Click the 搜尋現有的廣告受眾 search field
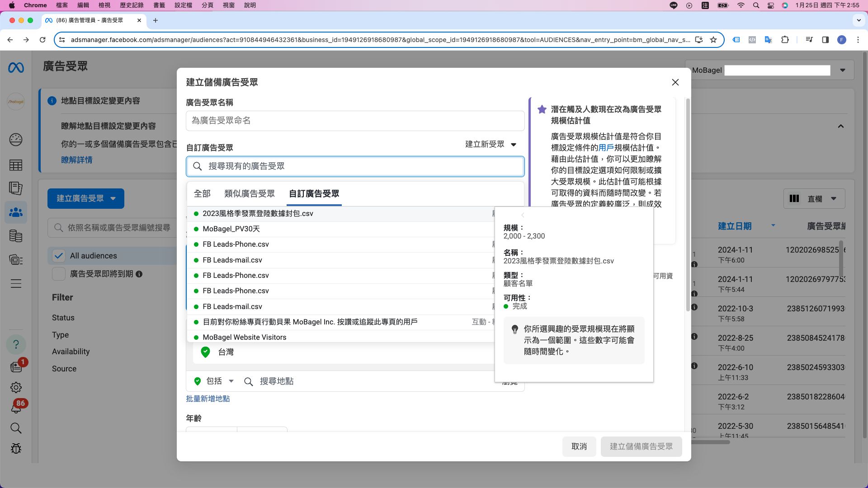 tap(355, 166)
